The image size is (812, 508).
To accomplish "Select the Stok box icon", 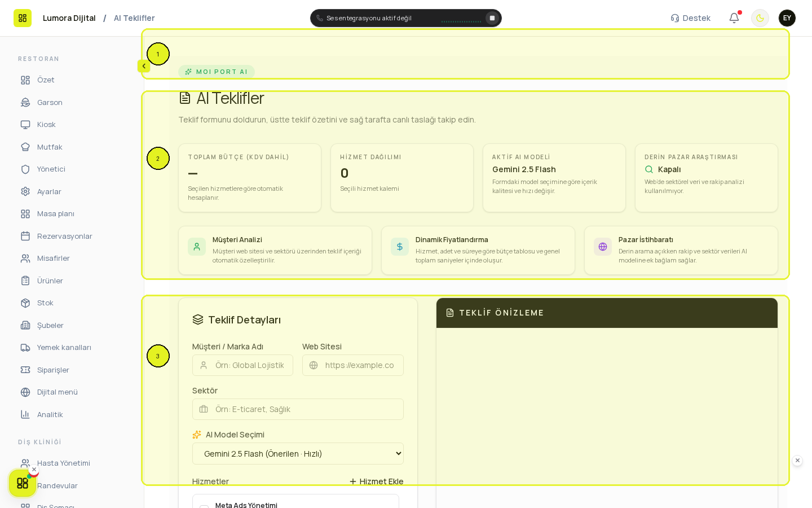I will pyautogui.click(x=25, y=303).
